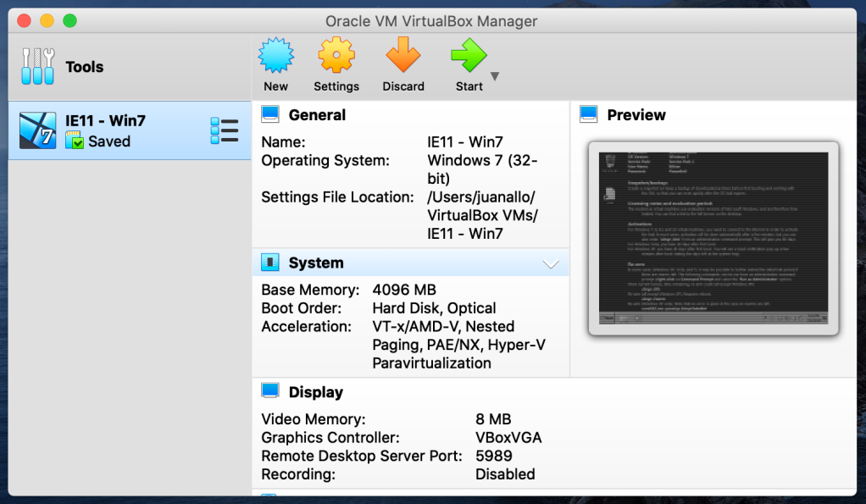Screen dimensions: 866x504
Task: Select the IE11 - Win7 VM entry
Action: pos(130,130)
